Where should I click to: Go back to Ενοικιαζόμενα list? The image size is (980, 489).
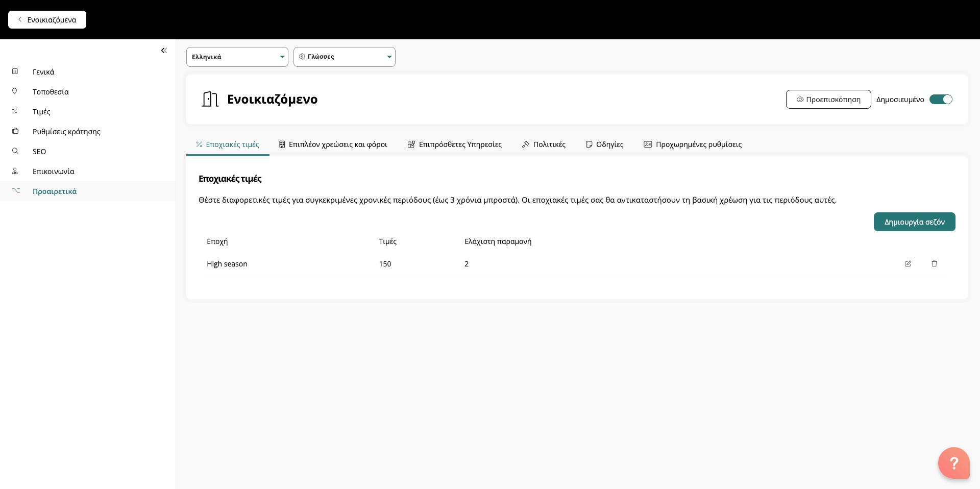(47, 20)
